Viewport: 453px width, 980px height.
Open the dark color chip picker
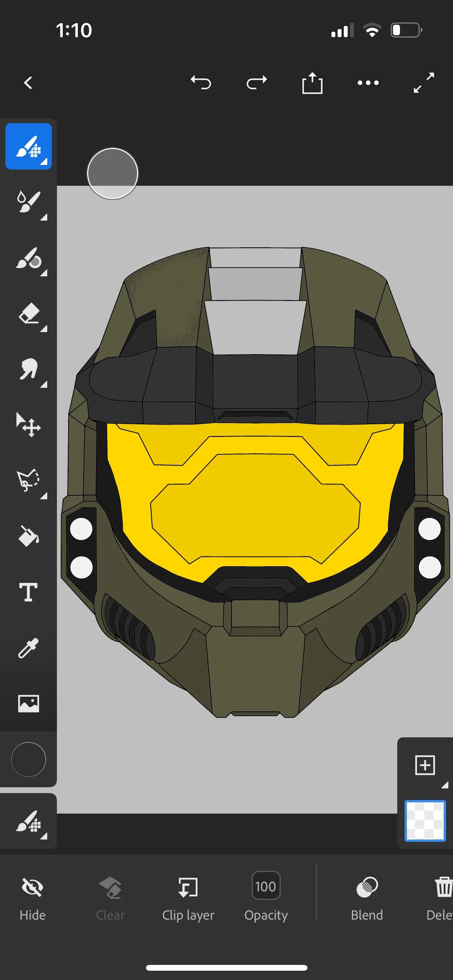(x=29, y=759)
